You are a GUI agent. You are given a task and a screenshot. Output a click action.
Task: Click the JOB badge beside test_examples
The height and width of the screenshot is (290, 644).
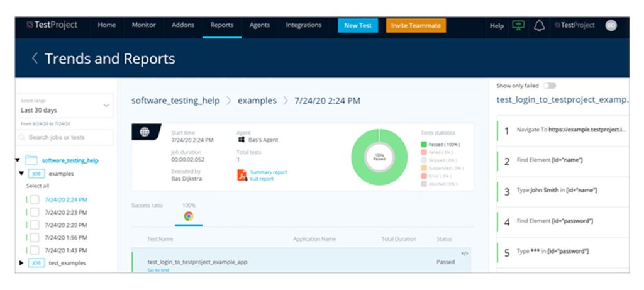(36, 263)
